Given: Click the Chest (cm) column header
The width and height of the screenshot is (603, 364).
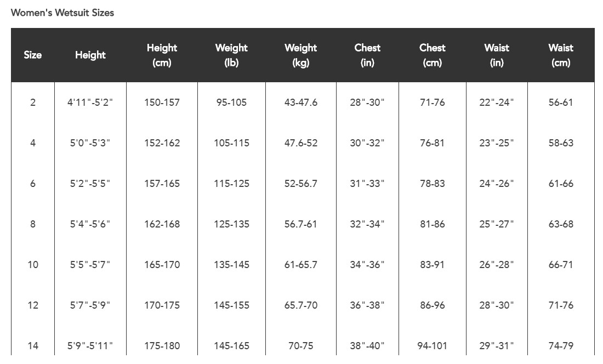Looking at the screenshot, I should (433, 55).
